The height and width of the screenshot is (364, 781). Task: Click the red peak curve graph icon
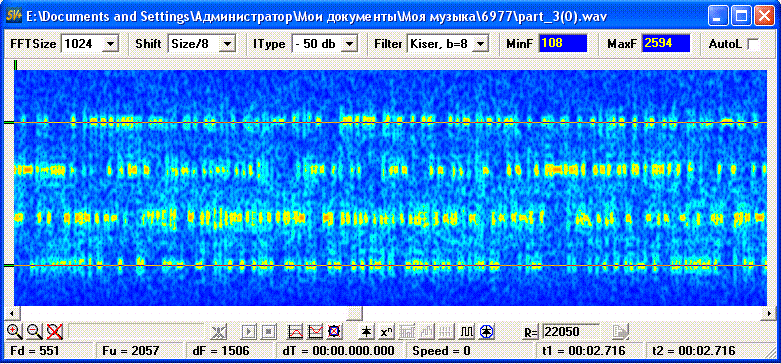click(296, 331)
